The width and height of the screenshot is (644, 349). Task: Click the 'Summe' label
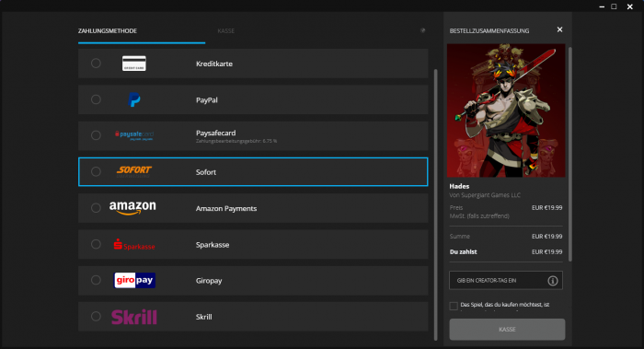(460, 237)
